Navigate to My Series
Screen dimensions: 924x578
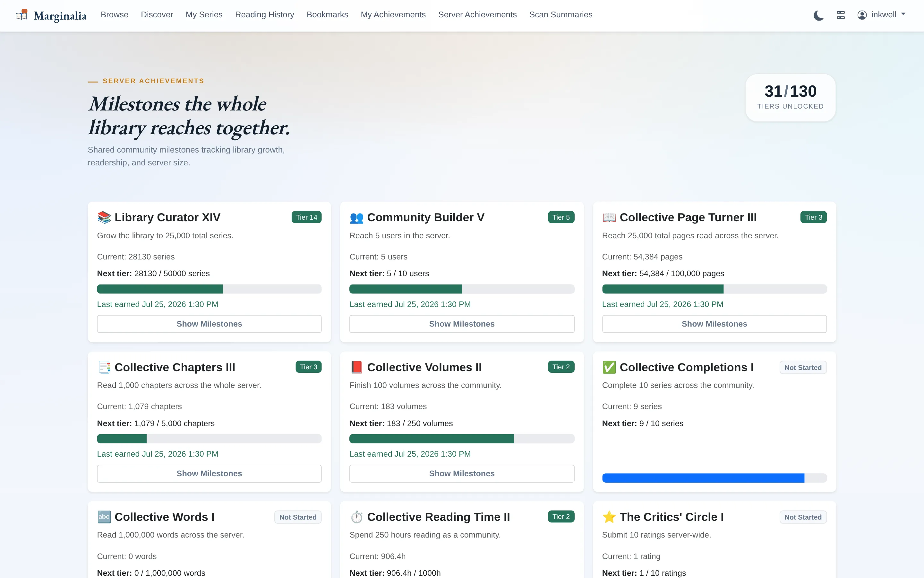(x=204, y=14)
